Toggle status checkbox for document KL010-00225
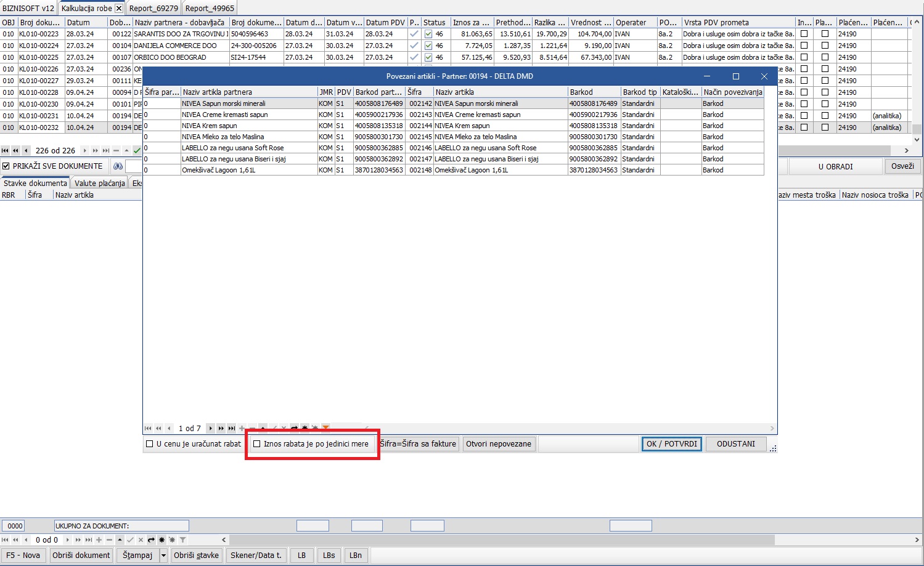The image size is (924, 566). pyautogui.click(x=428, y=58)
